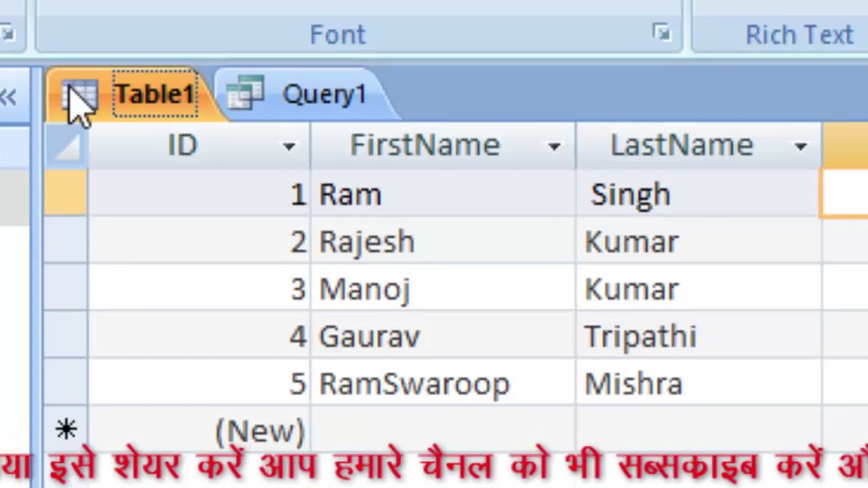Select the FirstName column header
This screenshot has width=868, height=488.
(x=443, y=146)
